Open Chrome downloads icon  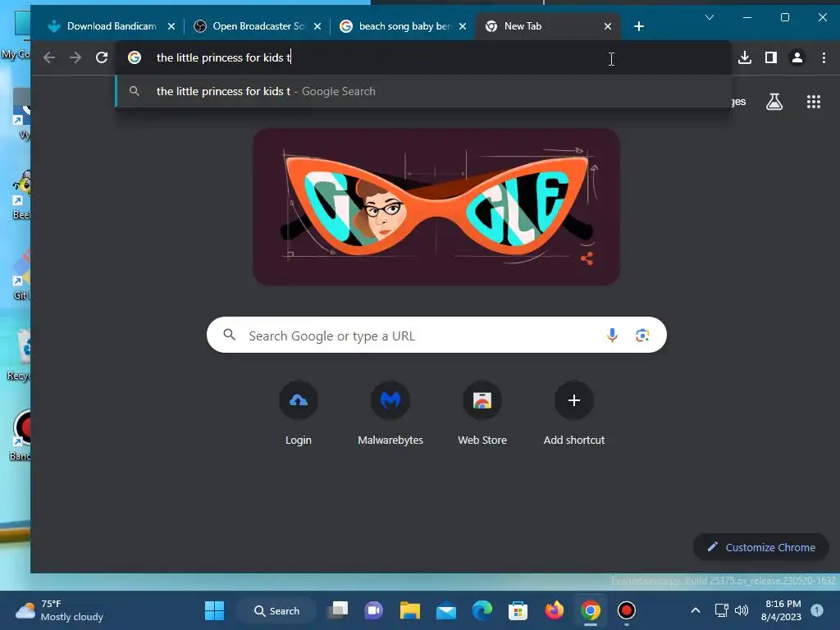[x=745, y=57]
